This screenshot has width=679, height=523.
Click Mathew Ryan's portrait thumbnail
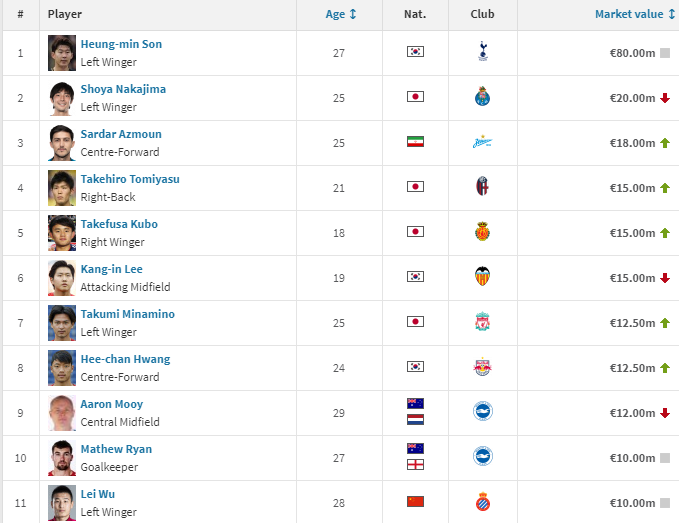pyautogui.click(x=62, y=458)
